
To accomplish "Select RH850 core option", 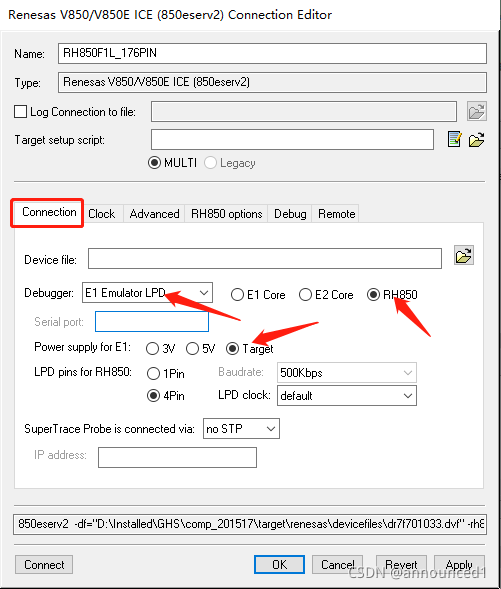I will pos(373,295).
